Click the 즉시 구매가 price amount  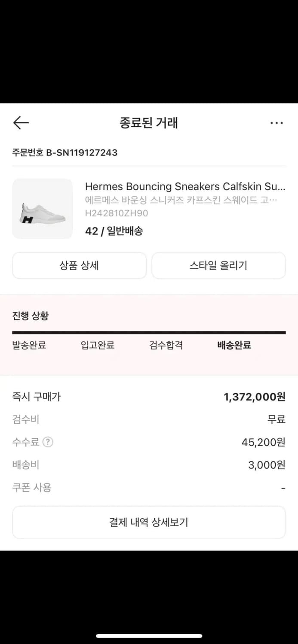pyautogui.click(x=255, y=397)
